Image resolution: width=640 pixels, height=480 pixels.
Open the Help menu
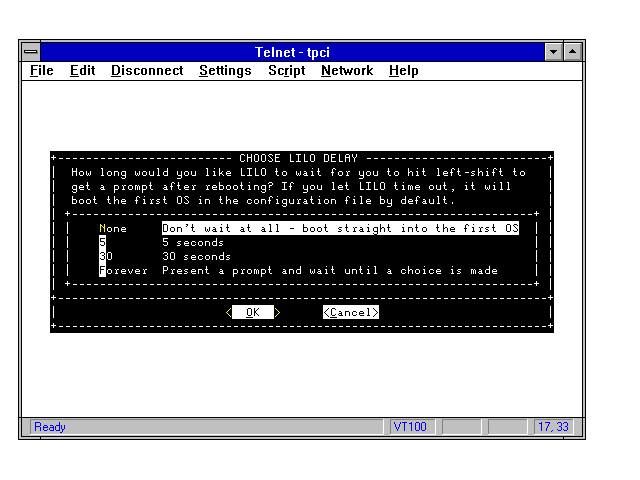(x=404, y=71)
